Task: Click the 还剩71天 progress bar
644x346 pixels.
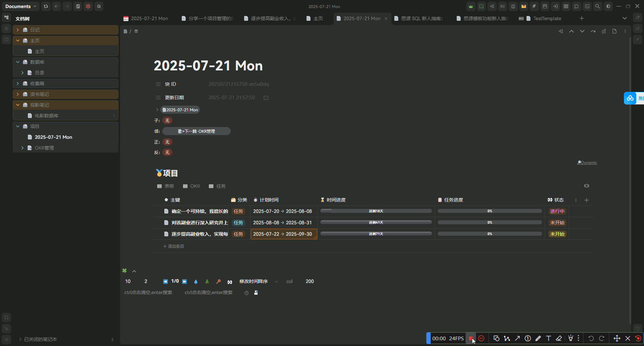Action: pyautogui.click(x=376, y=233)
